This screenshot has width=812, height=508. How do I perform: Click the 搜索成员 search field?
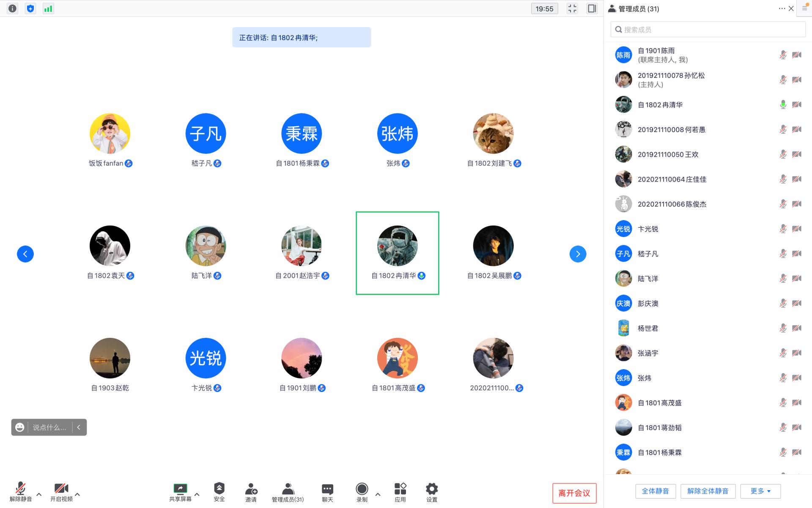tap(708, 30)
